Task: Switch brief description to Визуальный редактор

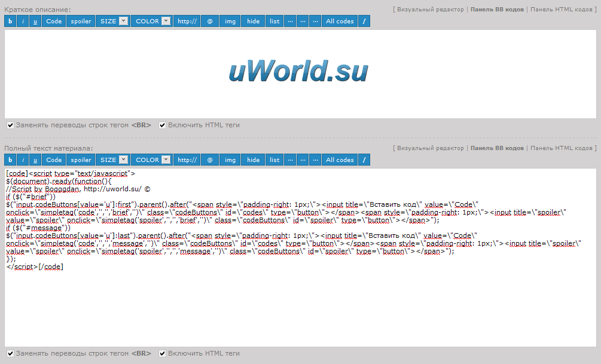Action: (430, 10)
